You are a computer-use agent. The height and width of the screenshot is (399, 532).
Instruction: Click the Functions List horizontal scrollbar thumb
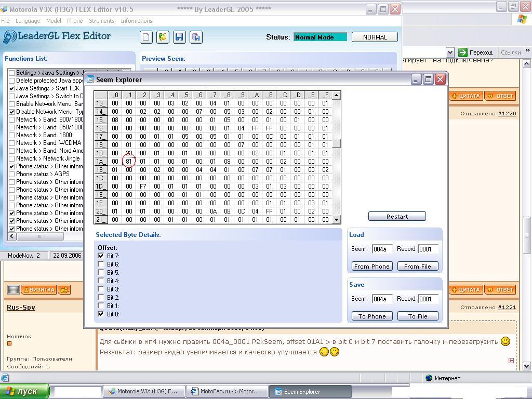(x=40, y=236)
